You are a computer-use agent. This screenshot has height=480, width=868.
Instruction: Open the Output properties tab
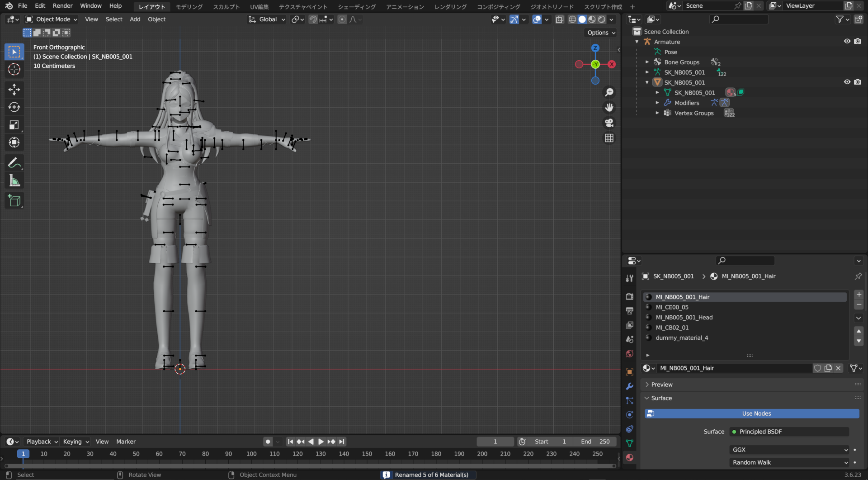[x=630, y=311]
